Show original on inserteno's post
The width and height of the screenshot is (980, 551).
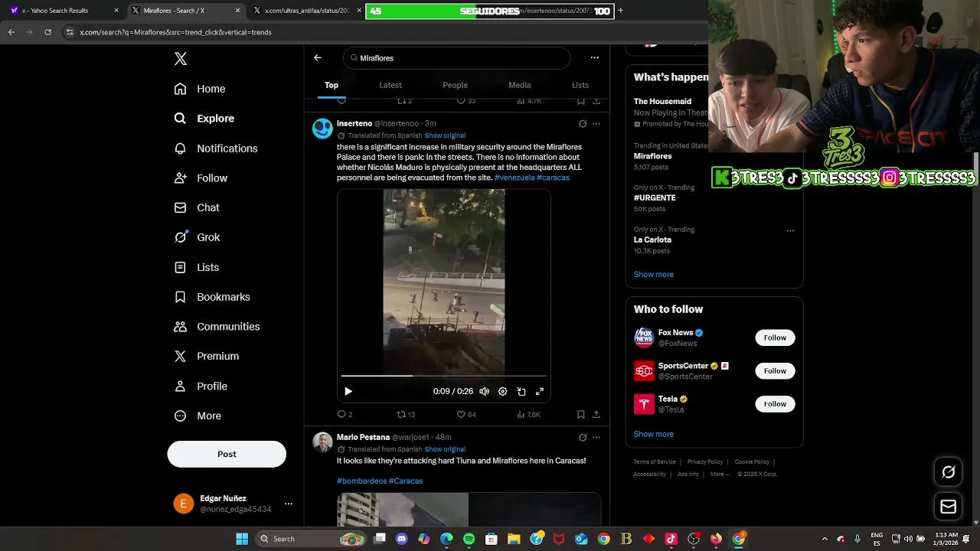click(x=445, y=135)
